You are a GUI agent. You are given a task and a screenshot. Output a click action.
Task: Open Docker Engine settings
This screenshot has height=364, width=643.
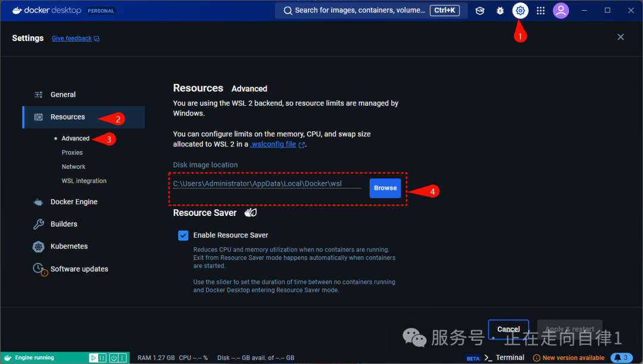[84, 202]
